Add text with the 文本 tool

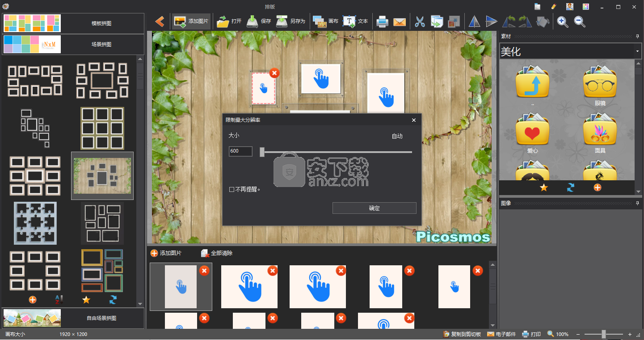click(355, 21)
